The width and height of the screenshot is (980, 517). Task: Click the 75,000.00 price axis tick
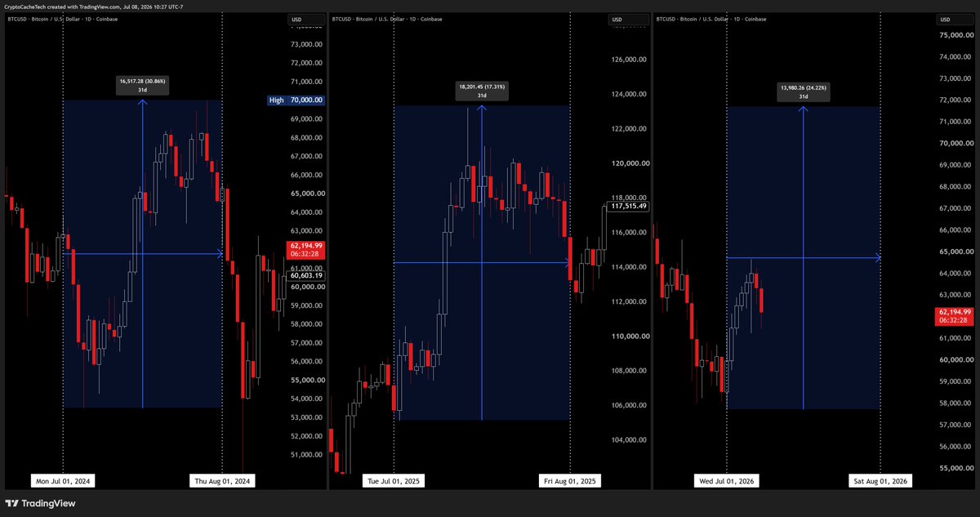[x=955, y=35]
